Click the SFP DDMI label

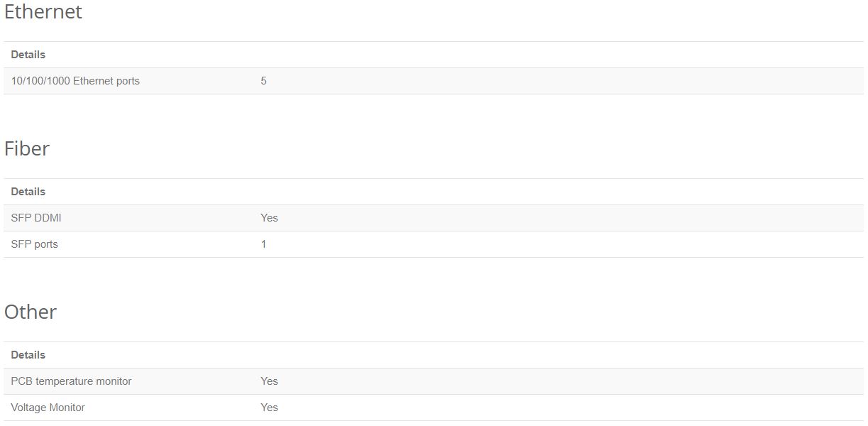36,218
